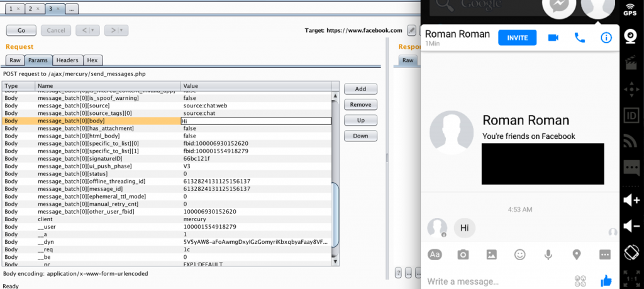Viewport: 644px width, 289px height.
Task: Open the photo gallery icon in Messenger
Action: click(492, 254)
